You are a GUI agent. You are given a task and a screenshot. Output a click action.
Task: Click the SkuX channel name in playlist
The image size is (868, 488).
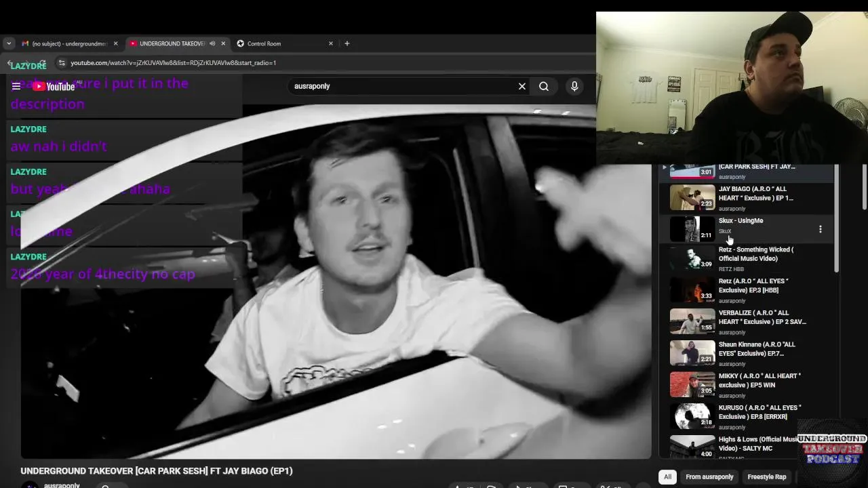coord(725,231)
